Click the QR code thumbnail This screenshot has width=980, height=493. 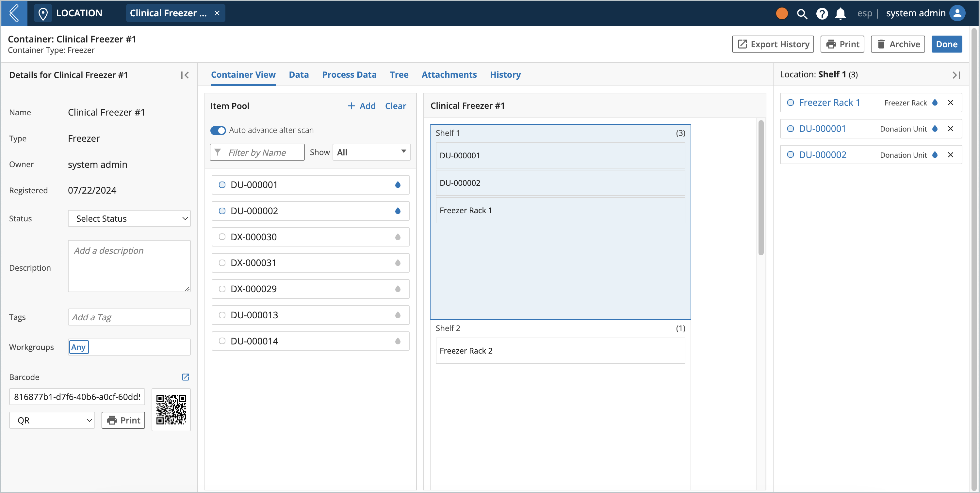[171, 409]
